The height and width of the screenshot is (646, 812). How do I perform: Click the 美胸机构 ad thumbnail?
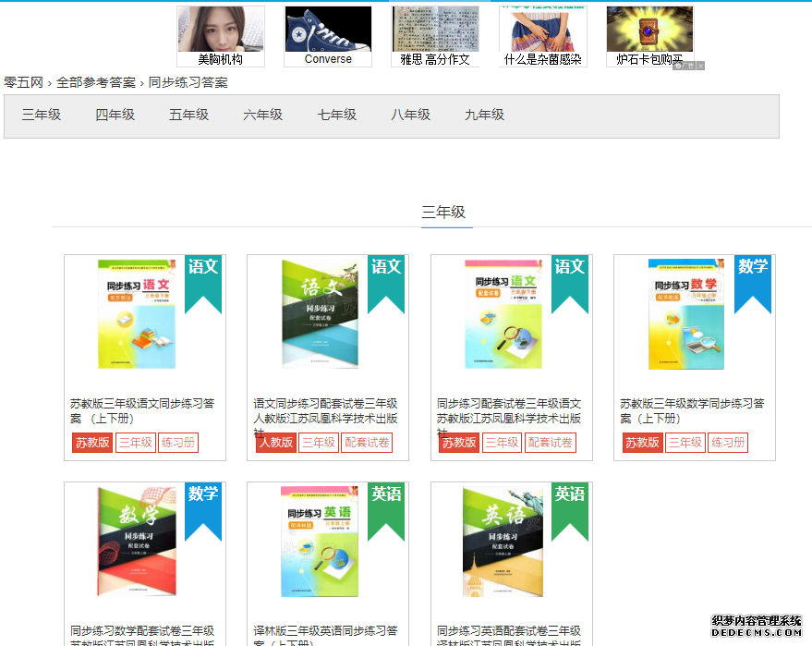pos(221,36)
